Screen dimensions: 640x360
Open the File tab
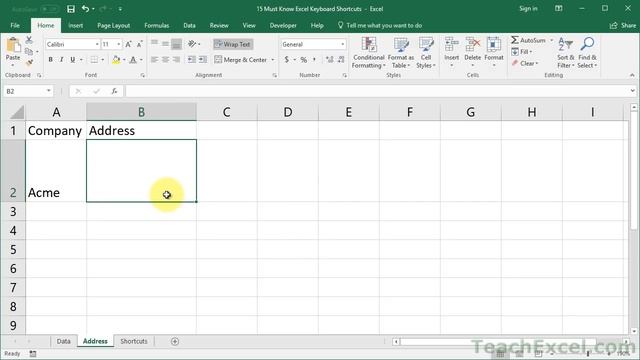pos(15,25)
